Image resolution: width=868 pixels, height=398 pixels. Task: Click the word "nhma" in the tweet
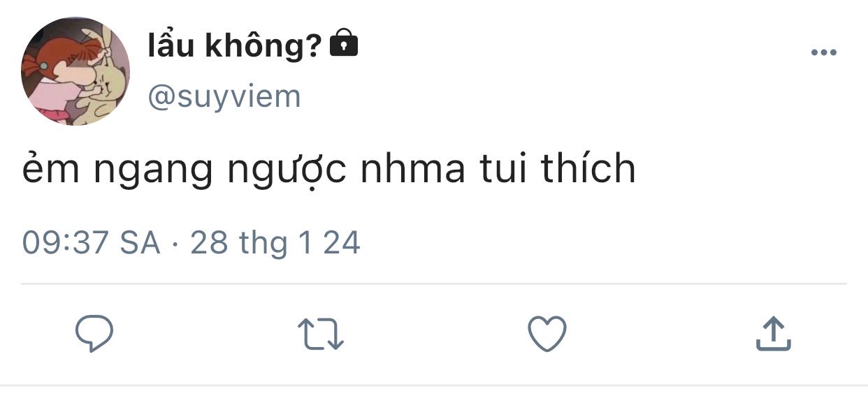tap(413, 170)
